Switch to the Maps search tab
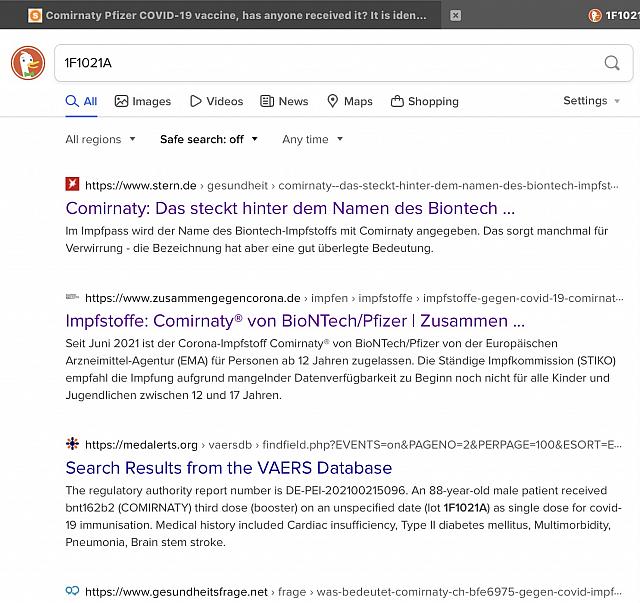The image size is (640, 603). coord(349,101)
